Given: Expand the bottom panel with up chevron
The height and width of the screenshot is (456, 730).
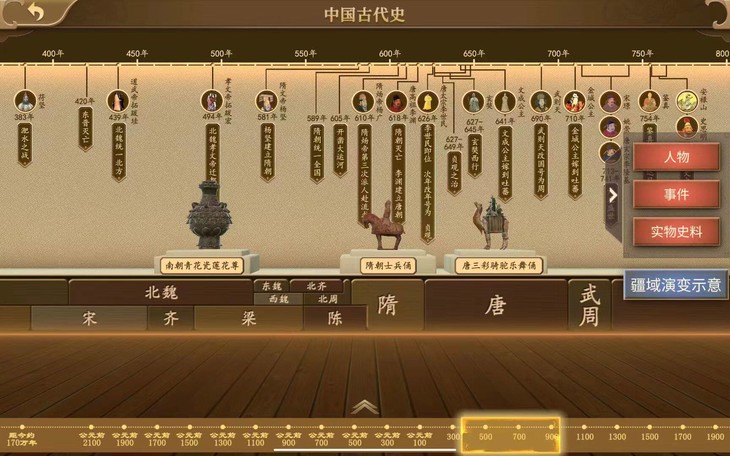Looking at the screenshot, I should (365, 407).
